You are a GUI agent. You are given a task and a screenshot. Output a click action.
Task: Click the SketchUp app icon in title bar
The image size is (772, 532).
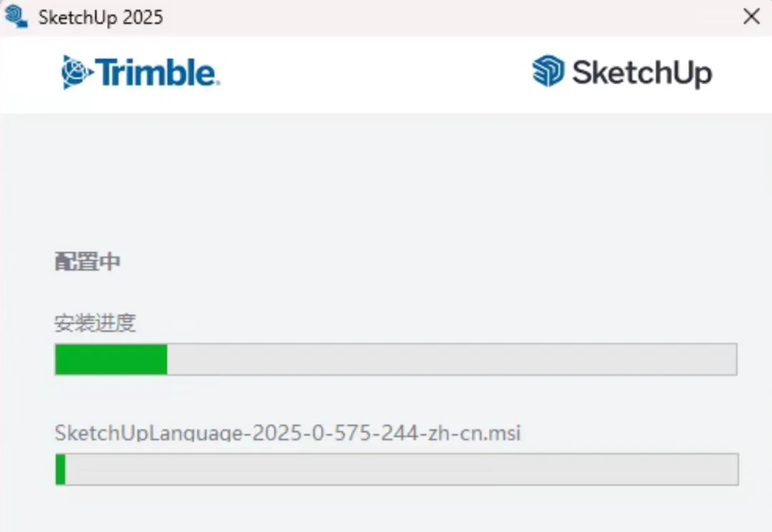click(x=16, y=16)
